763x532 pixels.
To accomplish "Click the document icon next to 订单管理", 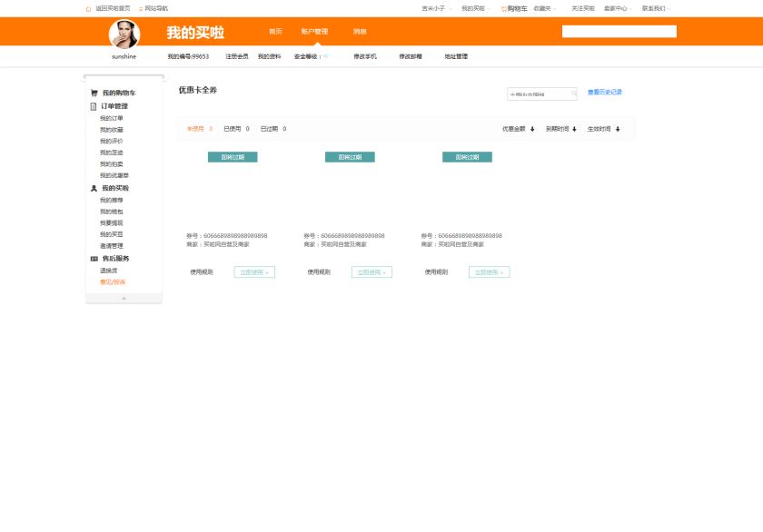I will click(x=94, y=106).
